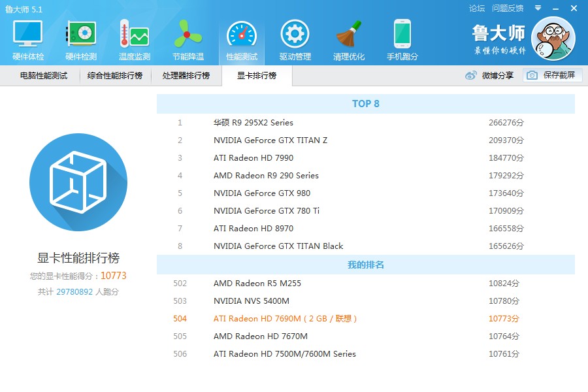Click the TOP 8 header
The image size is (588, 392).
(x=366, y=103)
